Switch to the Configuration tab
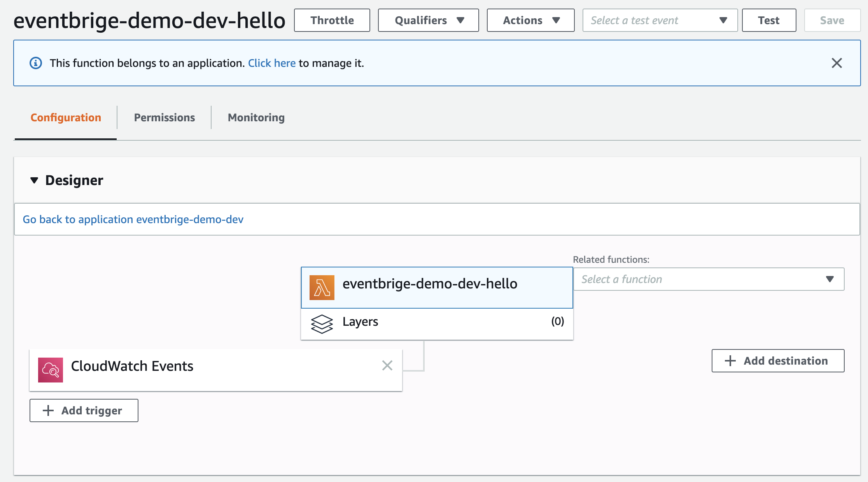 pos(66,117)
